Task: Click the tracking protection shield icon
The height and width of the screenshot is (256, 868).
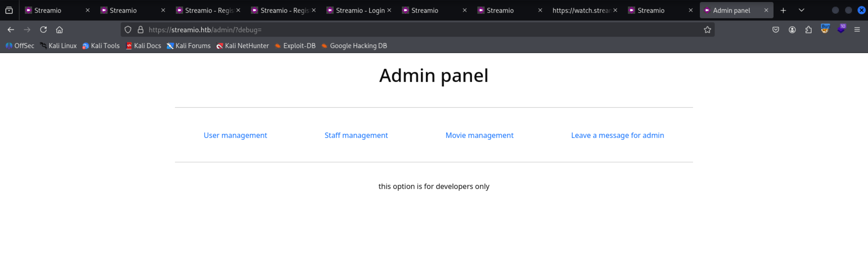Action: point(128,30)
